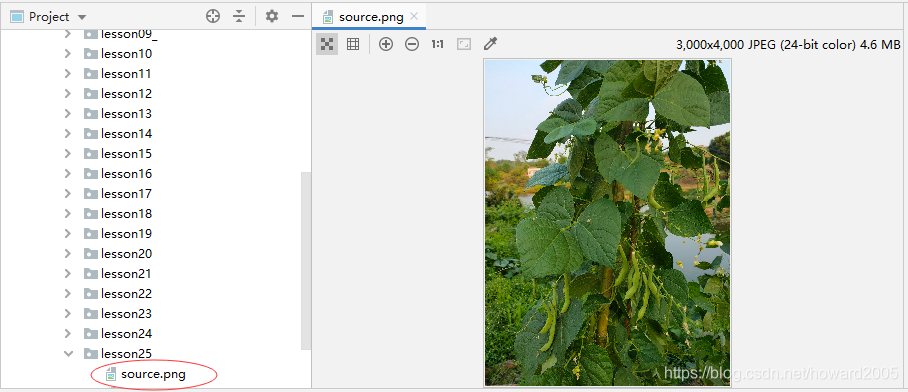Click the image info text 3,000x4,000 JPEG

tap(788, 45)
